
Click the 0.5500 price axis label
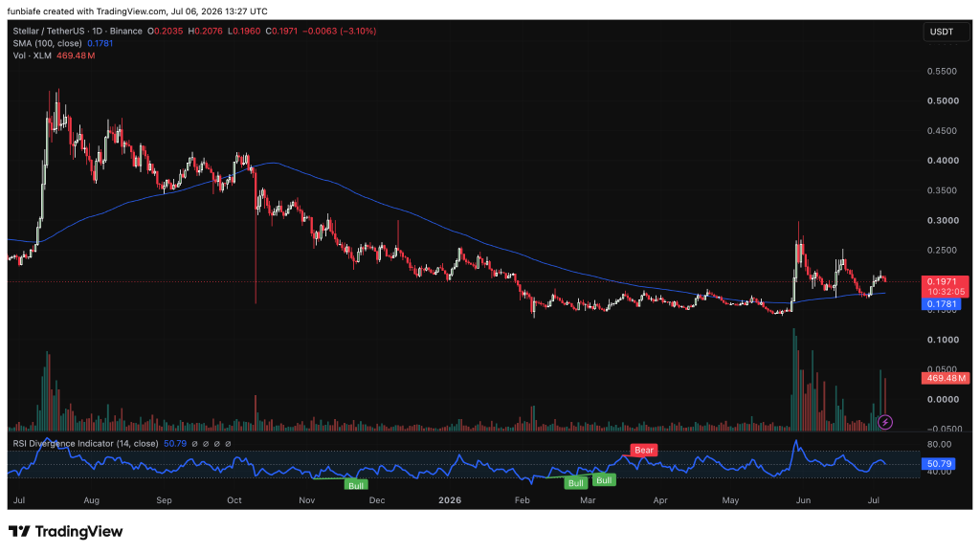(x=942, y=71)
